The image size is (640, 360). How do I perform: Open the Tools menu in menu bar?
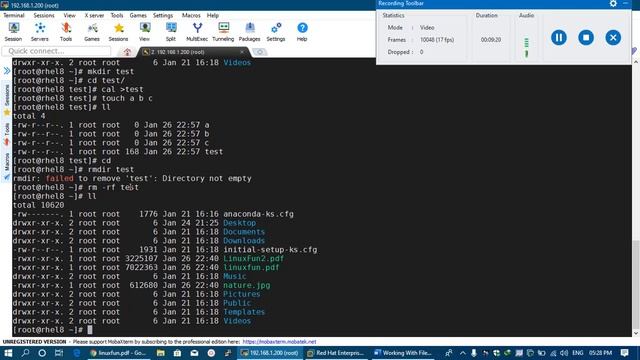[x=117, y=15]
